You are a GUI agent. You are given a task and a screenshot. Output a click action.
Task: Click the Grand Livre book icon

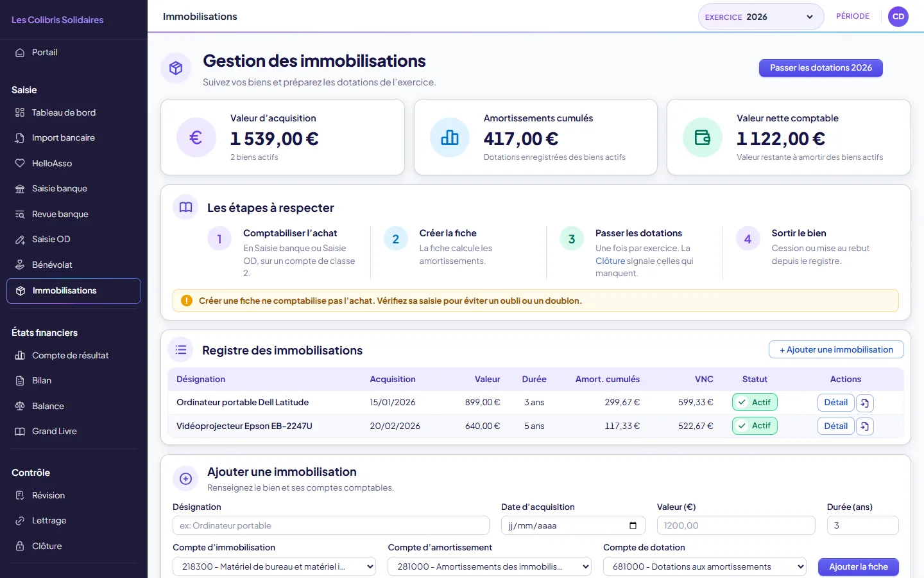pos(20,432)
